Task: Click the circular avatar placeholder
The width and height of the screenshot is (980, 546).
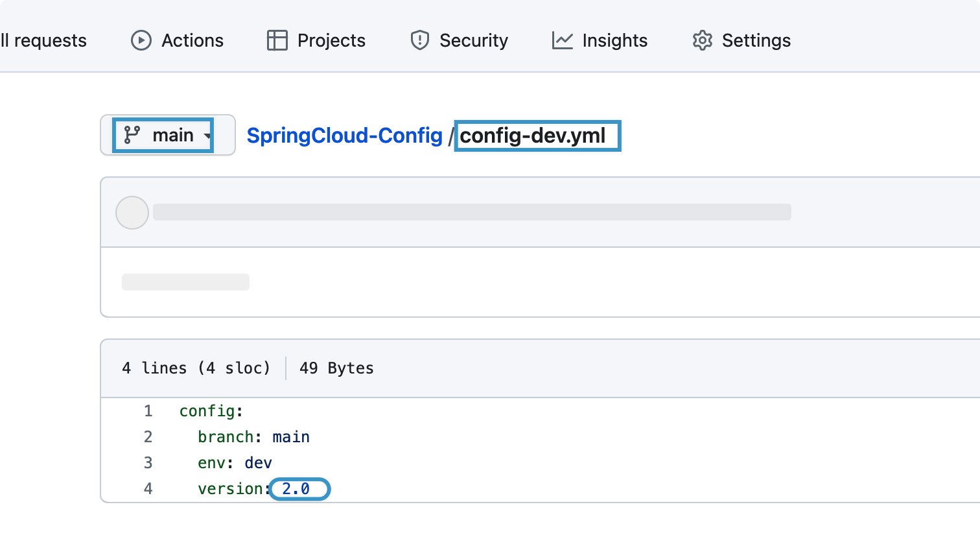Action: point(132,213)
